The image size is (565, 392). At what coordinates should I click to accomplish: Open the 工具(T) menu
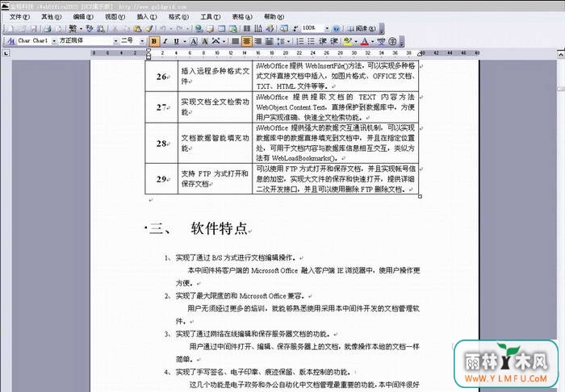[210, 17]
